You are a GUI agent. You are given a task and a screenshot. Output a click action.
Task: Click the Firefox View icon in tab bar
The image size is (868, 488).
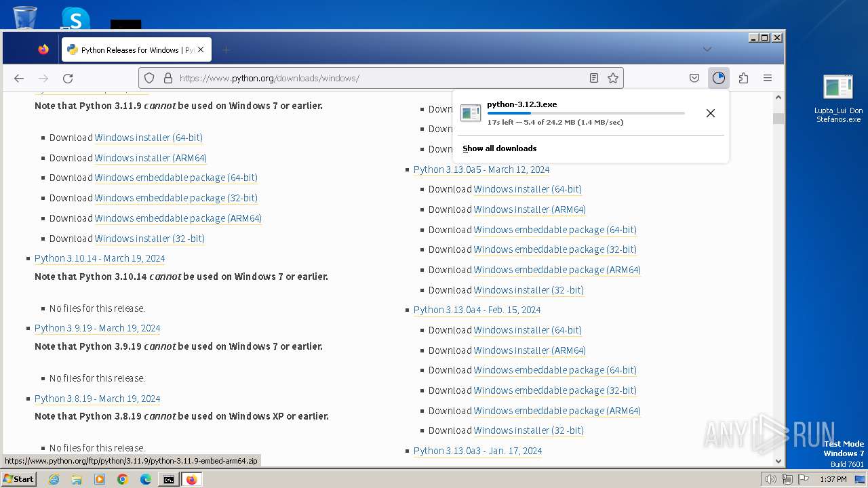pyautogui.click(x=43, y=49)
